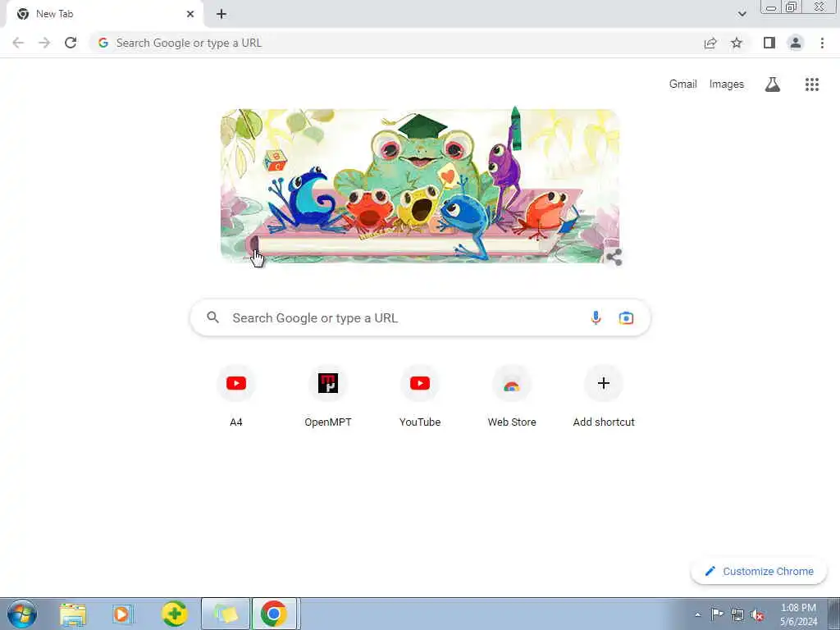Viewport: 840px width, 630px height.
Task: Open a new tab with the plus button
Action: [x=221, y=14]
